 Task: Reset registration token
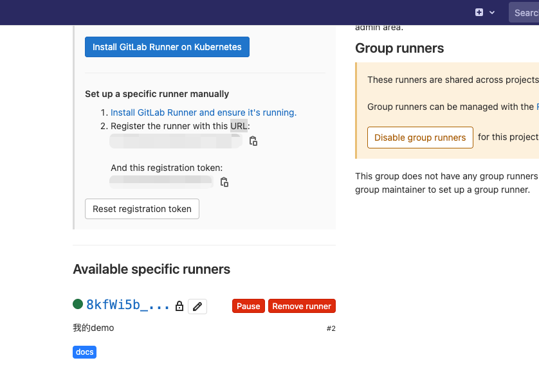[142, 209]
